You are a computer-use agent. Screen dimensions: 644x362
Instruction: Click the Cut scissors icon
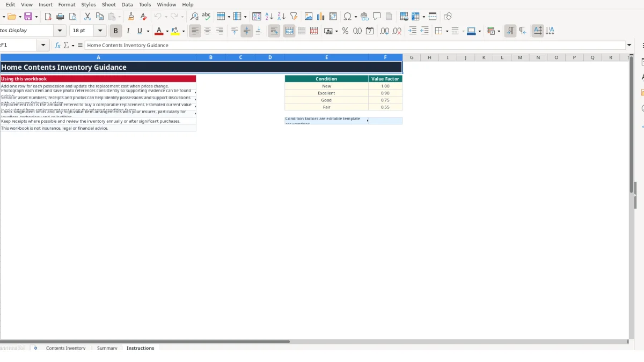87,17
